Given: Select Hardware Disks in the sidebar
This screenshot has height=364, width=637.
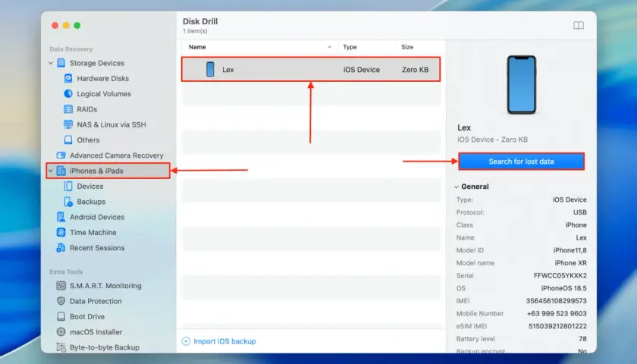Looking at the screenshot, I should coord(103,78).
